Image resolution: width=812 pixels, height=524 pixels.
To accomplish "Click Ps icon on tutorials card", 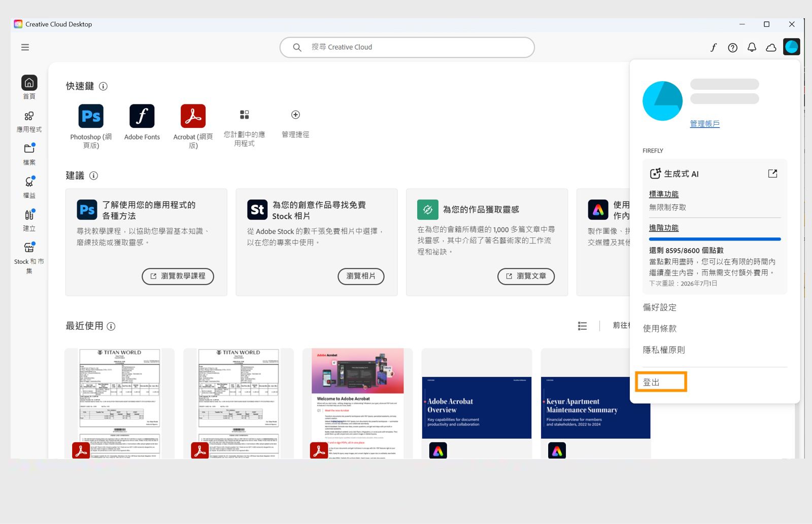I will [x=87, y=209].
